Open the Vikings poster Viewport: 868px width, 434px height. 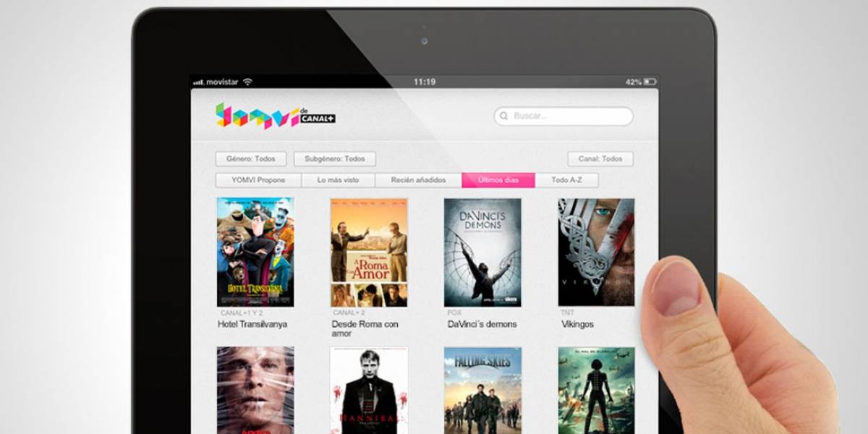coord(596,252)
